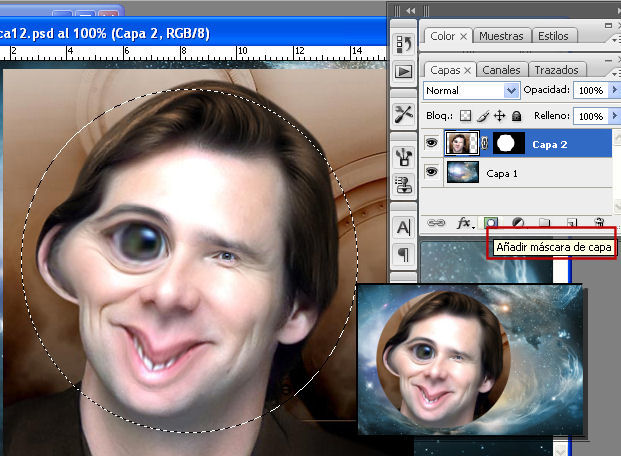Click the document title bar ca12.psd

(x=193, y=33)
